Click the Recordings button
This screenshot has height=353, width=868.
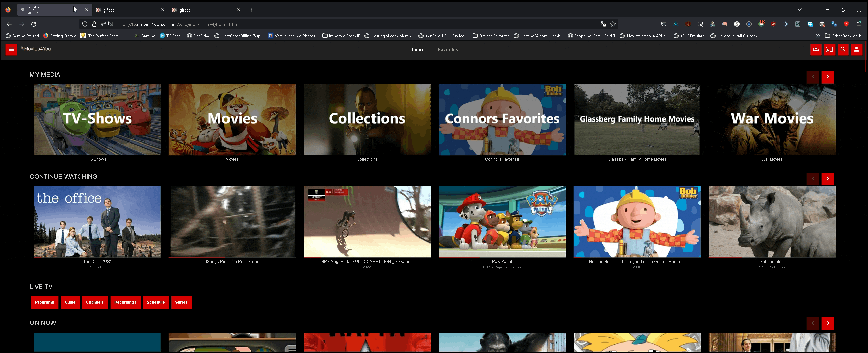(x=125, y=302)
